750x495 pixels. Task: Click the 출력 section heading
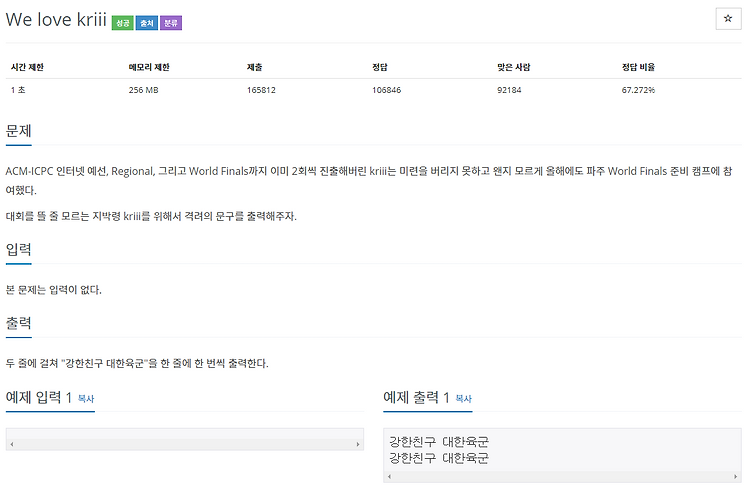19,323
